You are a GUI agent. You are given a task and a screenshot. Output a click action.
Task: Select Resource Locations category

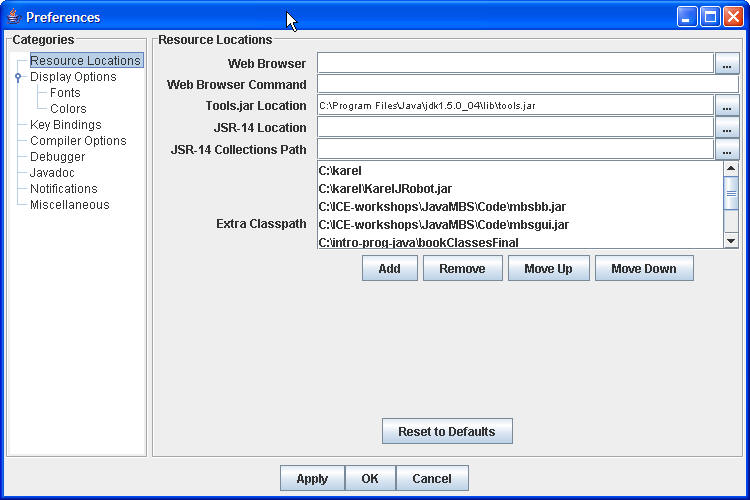tap(86, 61)
